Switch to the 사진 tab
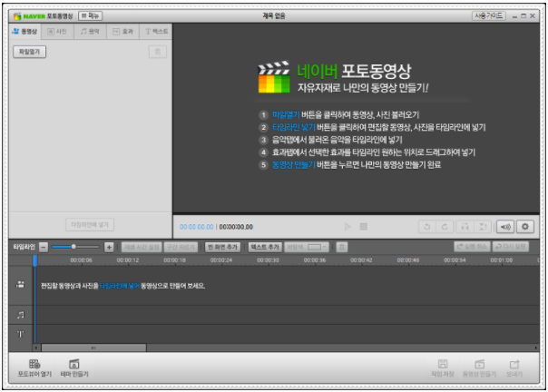This screenshot has width=548, height=392. (57, 32)
